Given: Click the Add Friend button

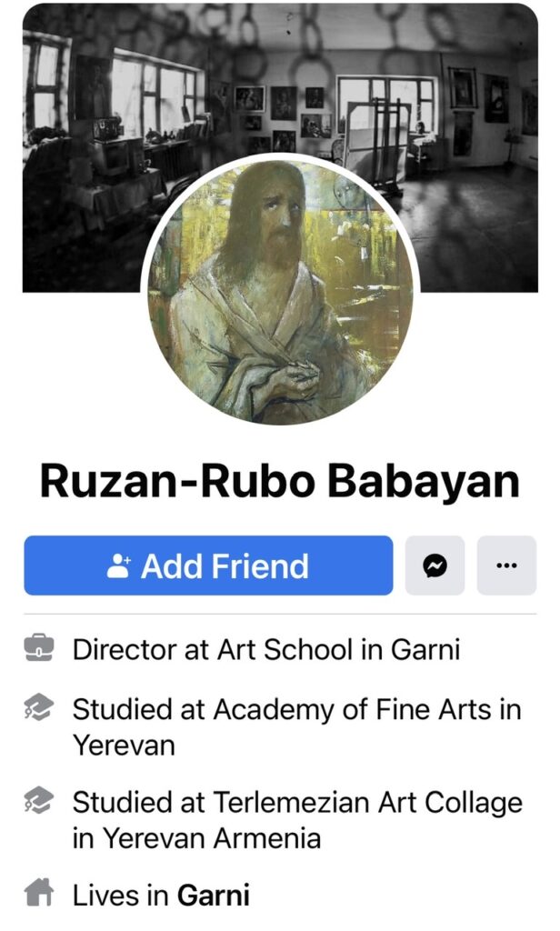Looking at the screenshot, I should (x=208, y=566).
